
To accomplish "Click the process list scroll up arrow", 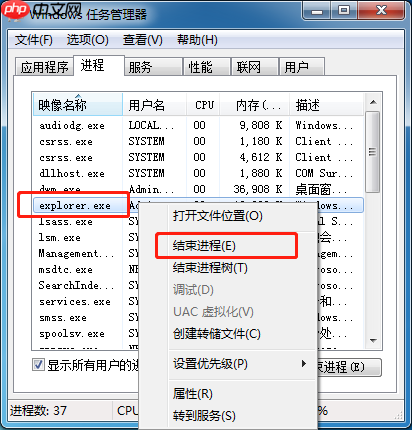I will click(x=373, y=102).
